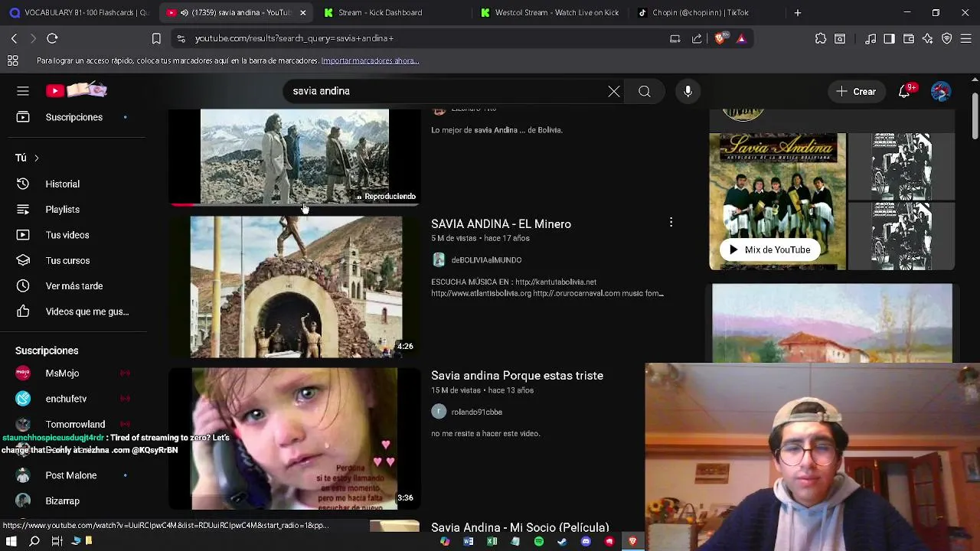Open the bookmarks bar apps grid icon
The height and width of the screenshot is (551, 980).
click(x=13, y=60)
